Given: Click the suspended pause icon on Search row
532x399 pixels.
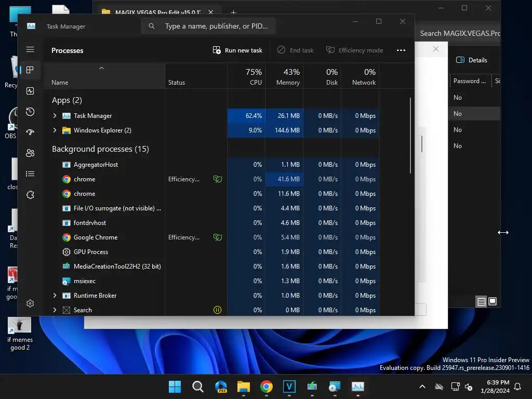Looking at the screenshot, I should point(218,310).
